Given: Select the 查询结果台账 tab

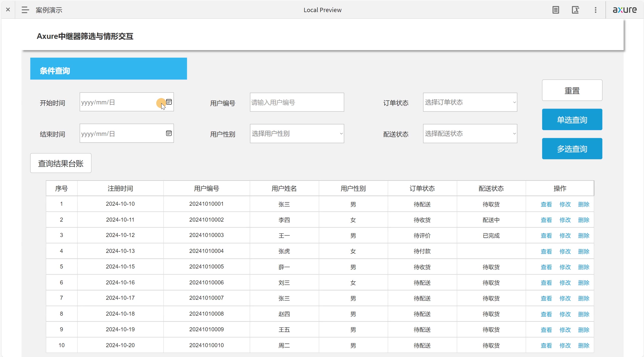Looking at the screenshot, I should coord(61,163).
